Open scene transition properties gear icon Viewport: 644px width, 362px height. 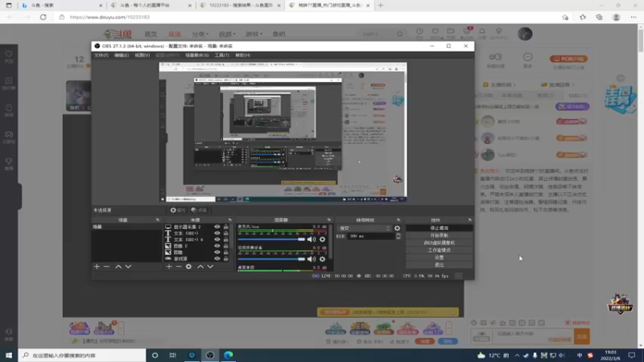tap(397, 228)
